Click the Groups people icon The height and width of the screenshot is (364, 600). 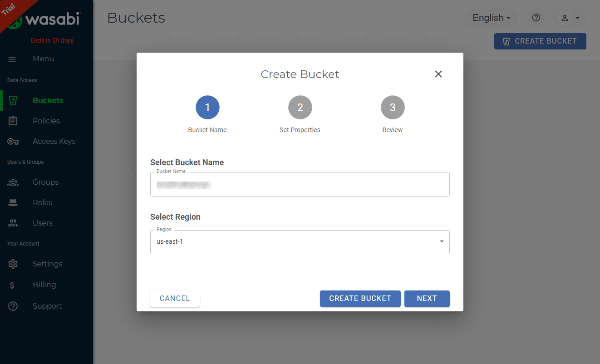[13, 182]
